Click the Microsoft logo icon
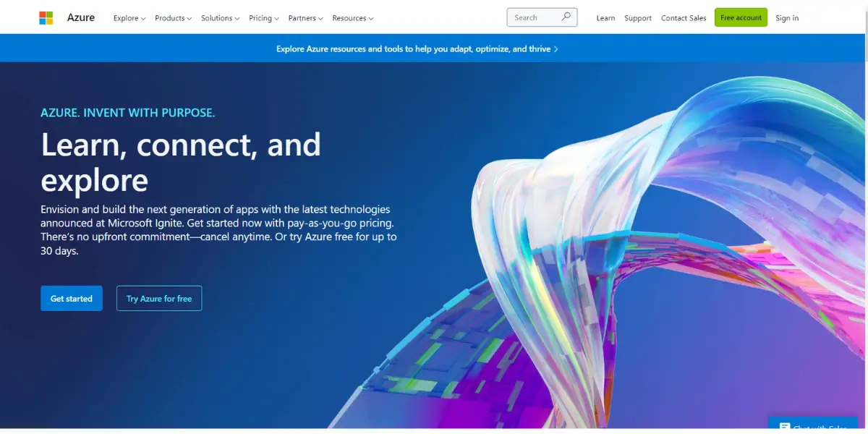The height and width of the screenshot is (434, 868). tap(46, 18)
